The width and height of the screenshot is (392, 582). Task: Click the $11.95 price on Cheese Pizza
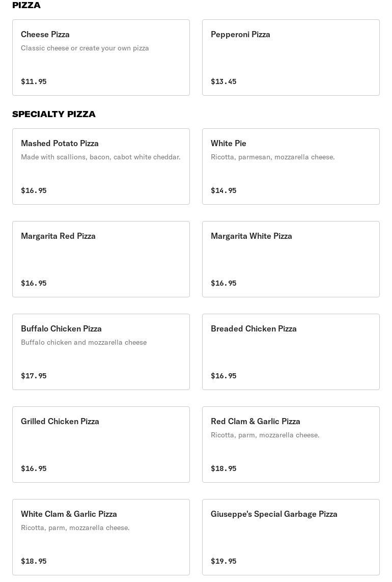coord(34,81)
